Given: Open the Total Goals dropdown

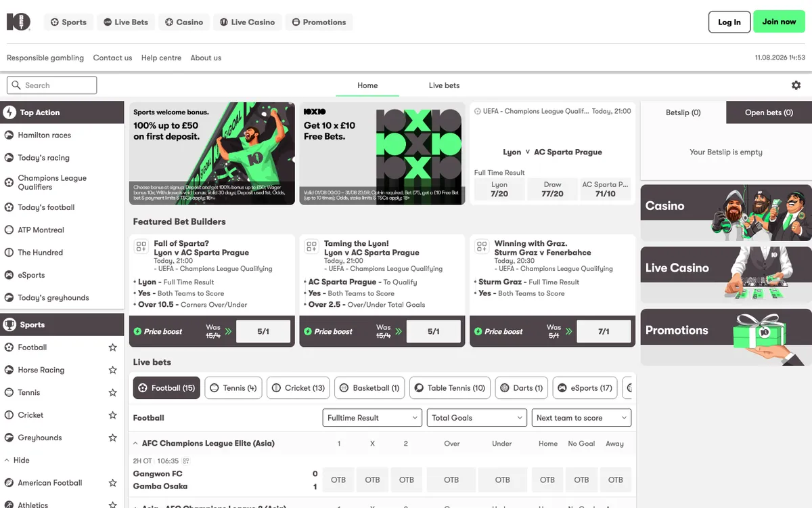Looking at the screenshot, I should [477, 418].
